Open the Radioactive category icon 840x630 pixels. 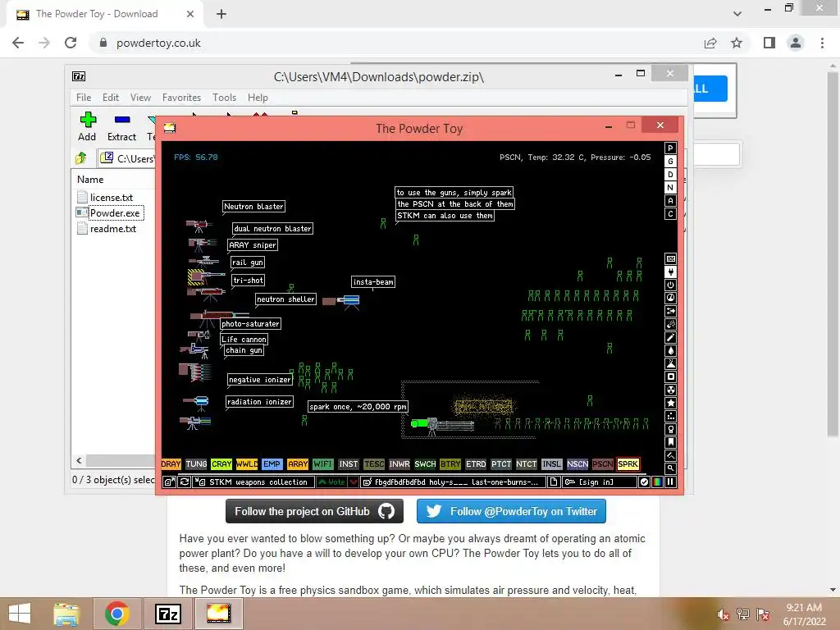coord(670,390)
